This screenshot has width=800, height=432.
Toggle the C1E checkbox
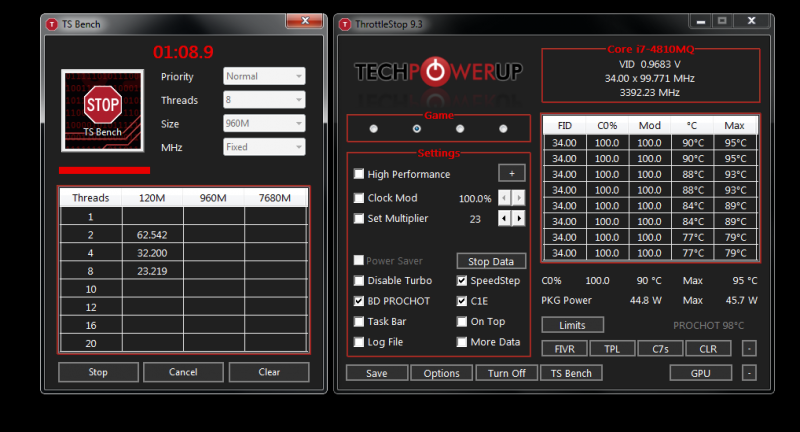point(462,301)
